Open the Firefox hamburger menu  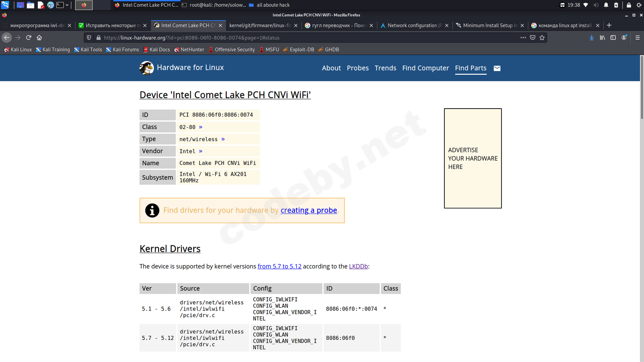(x=638, y=37)
